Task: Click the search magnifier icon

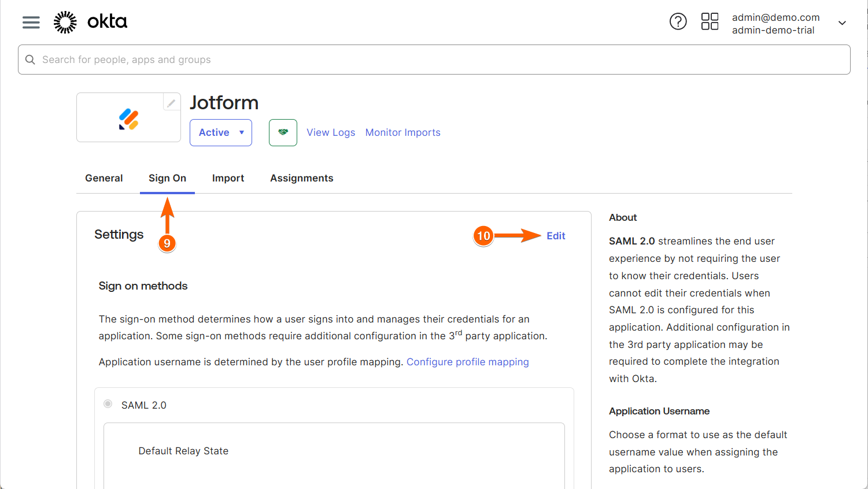Action: tap(31, 60)
